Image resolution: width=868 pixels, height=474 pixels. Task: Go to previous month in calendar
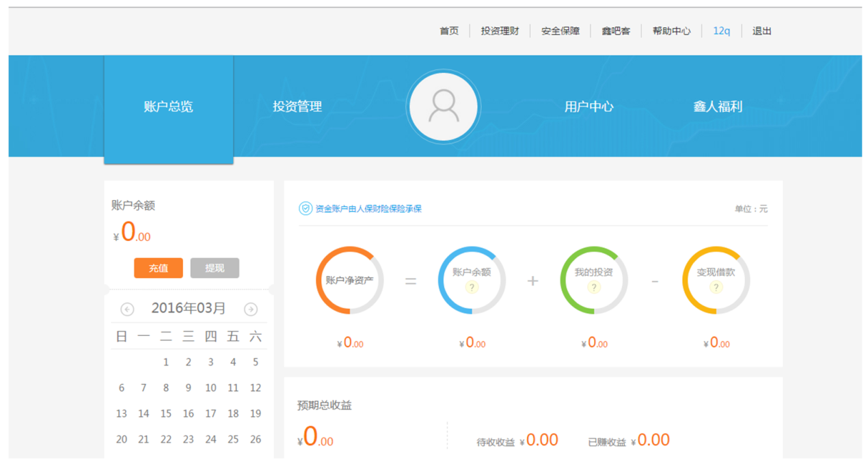click(127, 309)
